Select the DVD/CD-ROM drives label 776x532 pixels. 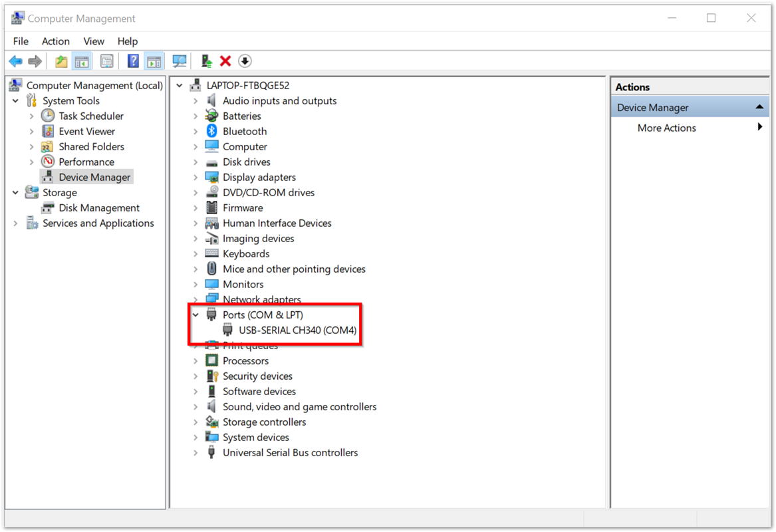point(269,192)
